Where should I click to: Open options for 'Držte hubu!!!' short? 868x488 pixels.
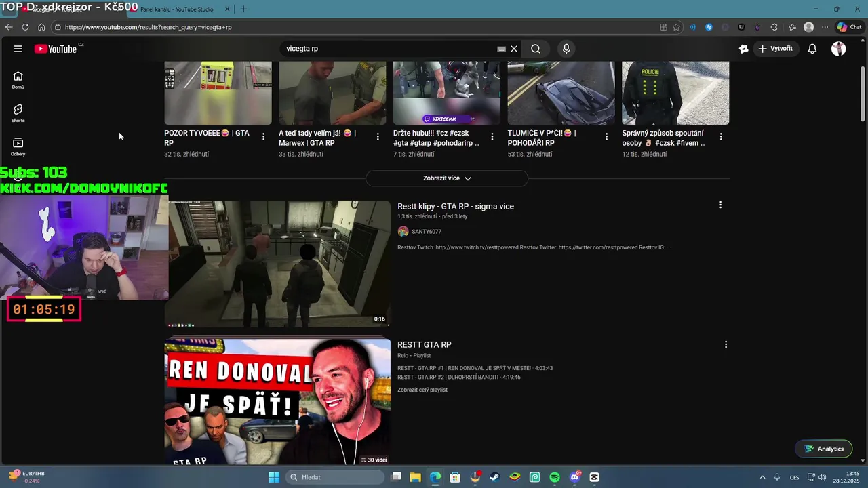(x=492, y=137)
